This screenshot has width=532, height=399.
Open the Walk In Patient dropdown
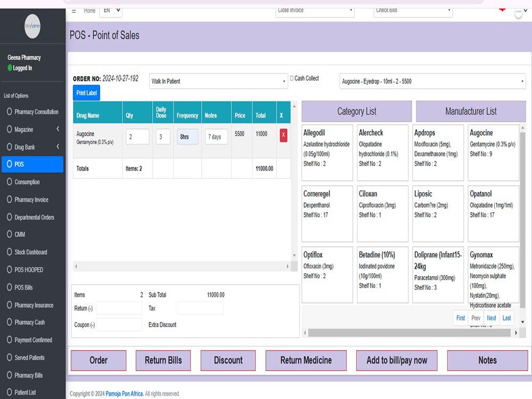219,81
